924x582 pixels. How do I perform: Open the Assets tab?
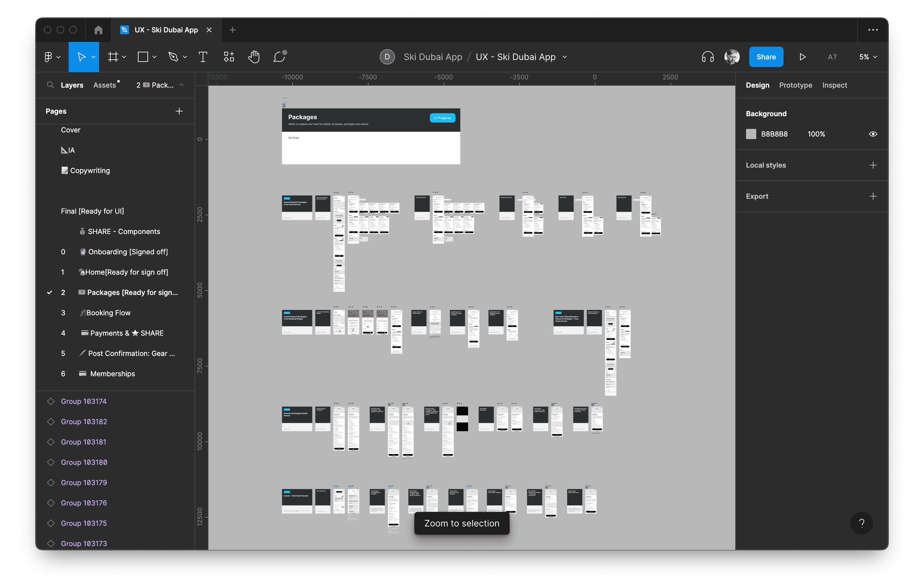(104, 85)
